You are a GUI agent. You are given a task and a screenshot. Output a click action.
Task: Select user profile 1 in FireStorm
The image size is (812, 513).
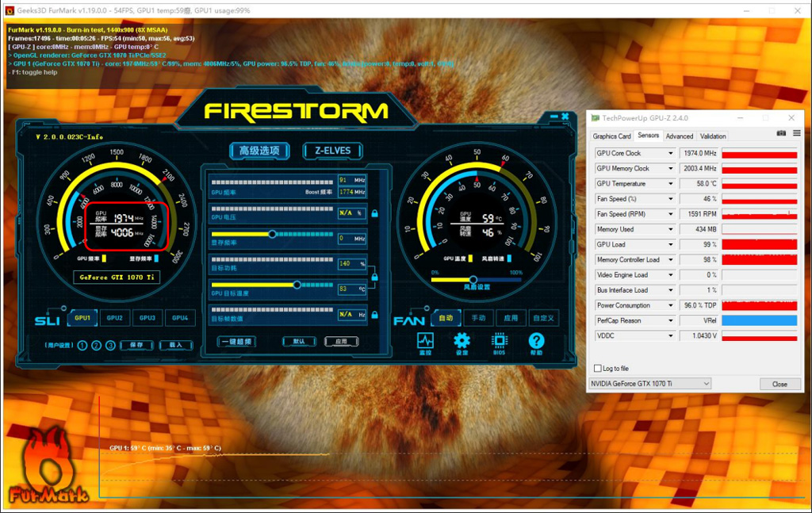click(82, 345)
